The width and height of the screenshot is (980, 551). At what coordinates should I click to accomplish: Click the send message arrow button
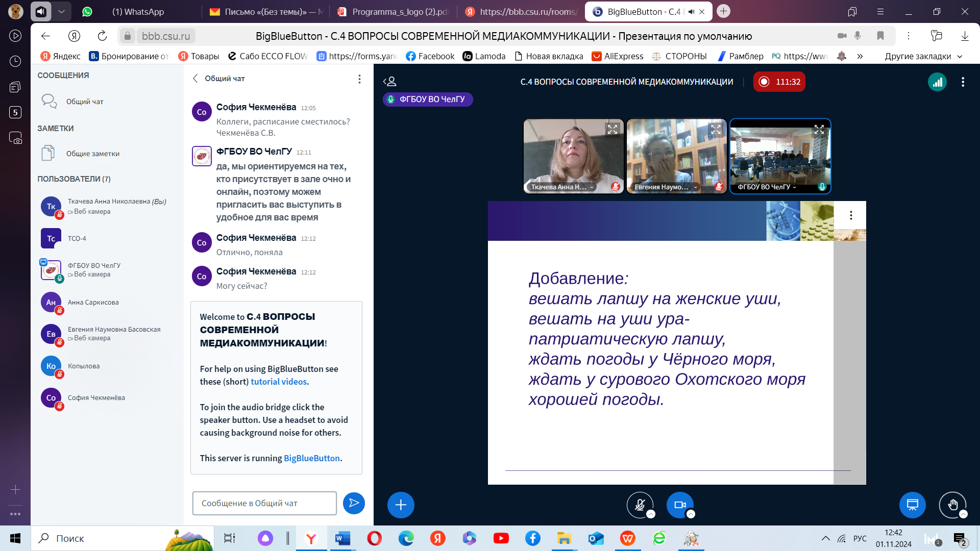tap(354, 503)
